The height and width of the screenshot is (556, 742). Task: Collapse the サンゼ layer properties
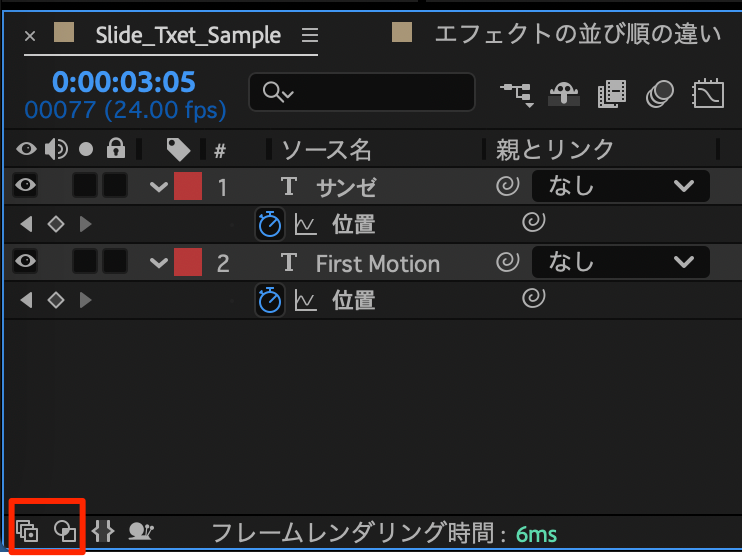click(x=158, y=187)
